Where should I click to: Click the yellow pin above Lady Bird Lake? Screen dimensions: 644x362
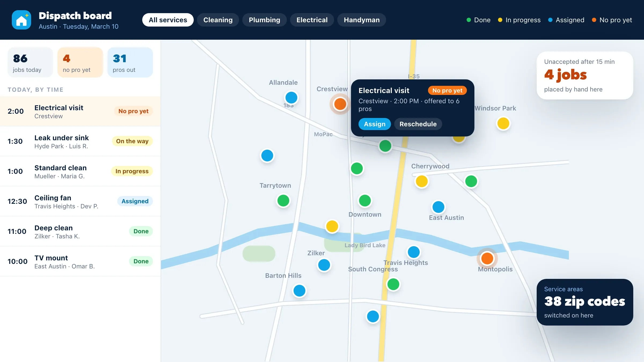[x=332, y=226]
